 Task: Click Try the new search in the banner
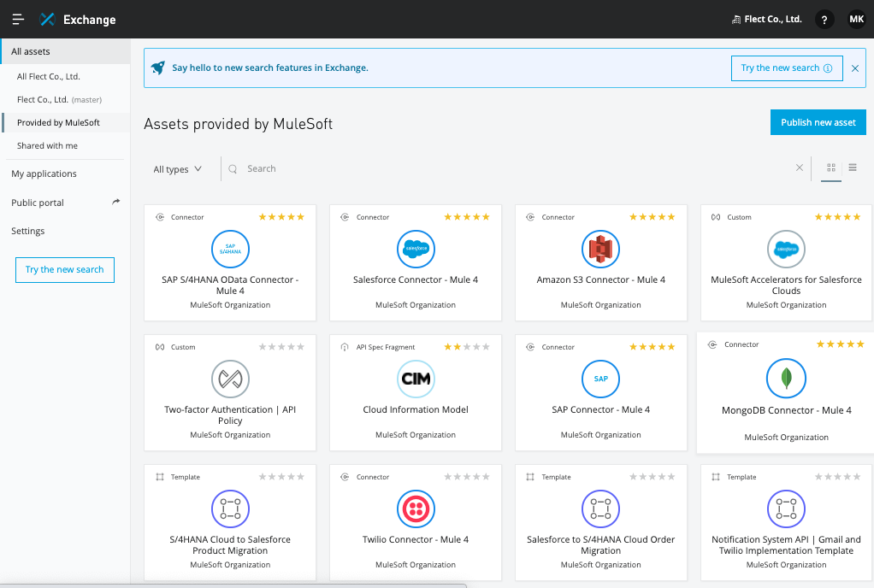pyautogui.click(x=786, y=68)
